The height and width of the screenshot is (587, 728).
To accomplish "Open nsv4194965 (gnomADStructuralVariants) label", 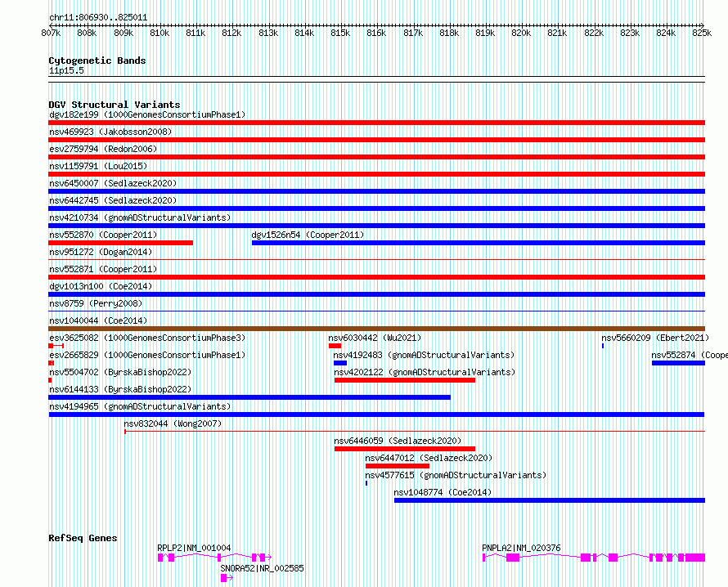I will click(x=140, y=406).
